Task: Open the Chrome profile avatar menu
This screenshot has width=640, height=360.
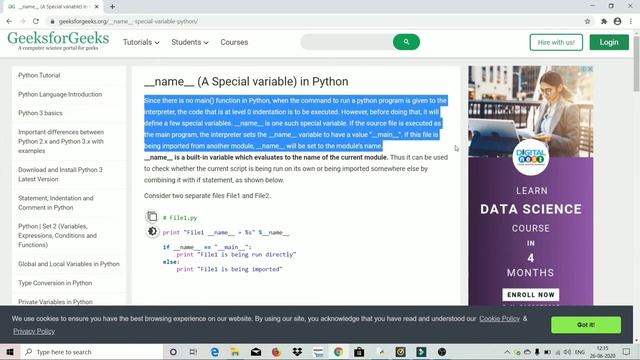Action: coord(617,21)
